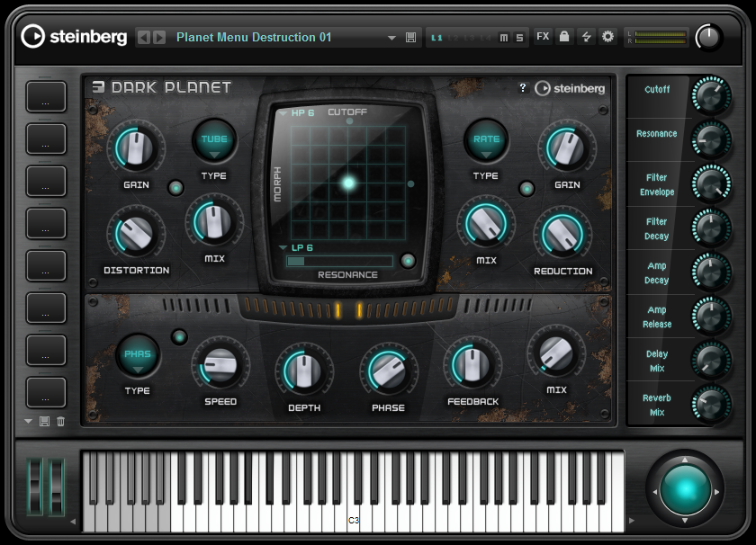Click the Steinberg logo inside Dark Planet panel

tap(570, 88)
